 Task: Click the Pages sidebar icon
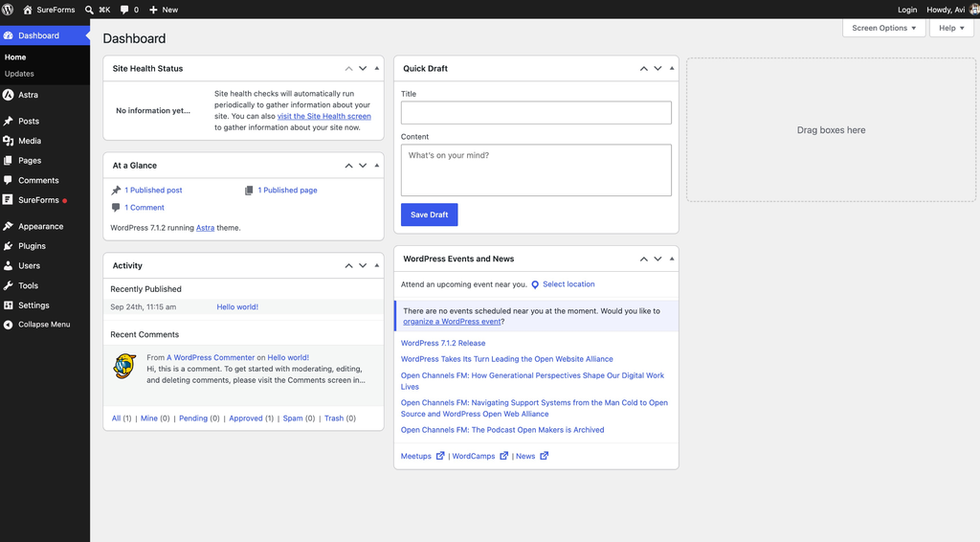[x=8, y=161]
